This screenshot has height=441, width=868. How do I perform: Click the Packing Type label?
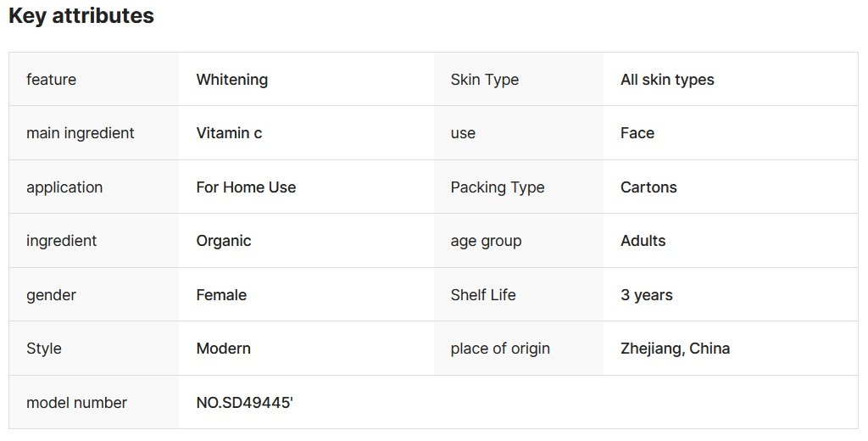(x=498, y=187)
